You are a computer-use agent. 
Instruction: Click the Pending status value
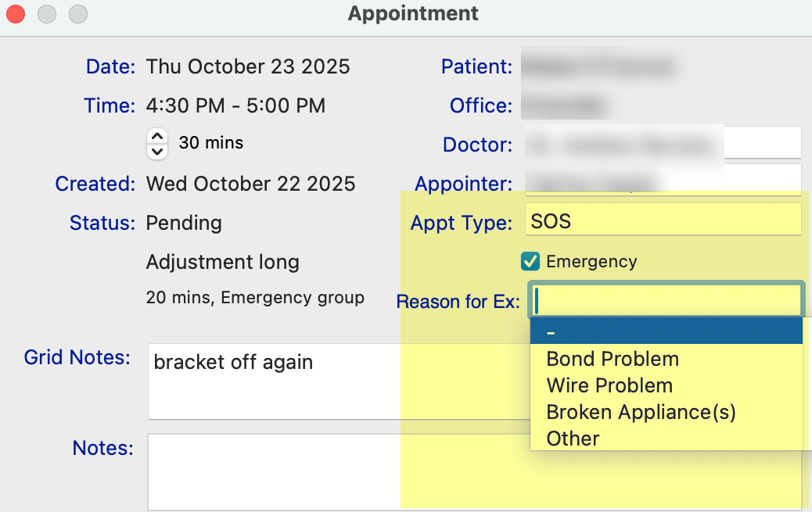tap(184, 223)
